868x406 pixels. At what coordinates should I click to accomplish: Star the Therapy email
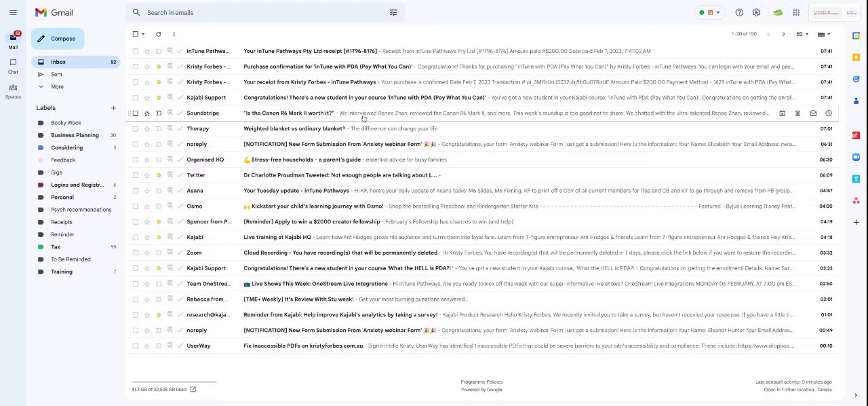coord(147,128)
